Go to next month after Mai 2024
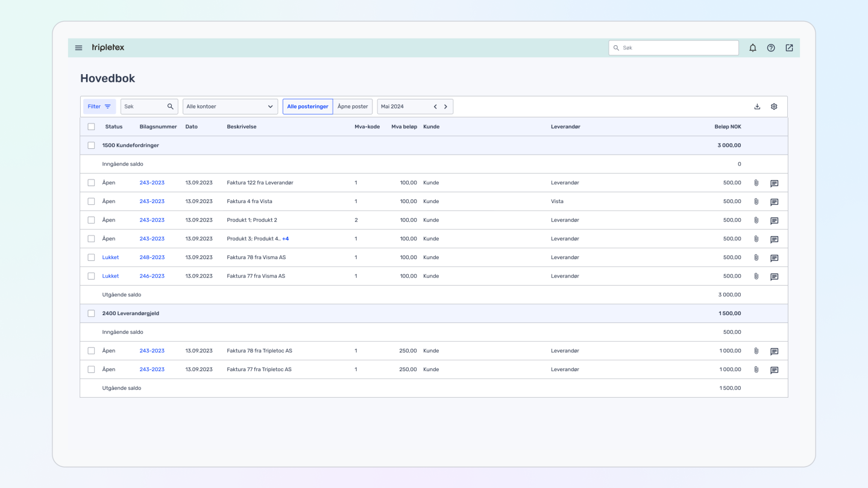This screenshot has height=488, width=868. coord(445,107)
